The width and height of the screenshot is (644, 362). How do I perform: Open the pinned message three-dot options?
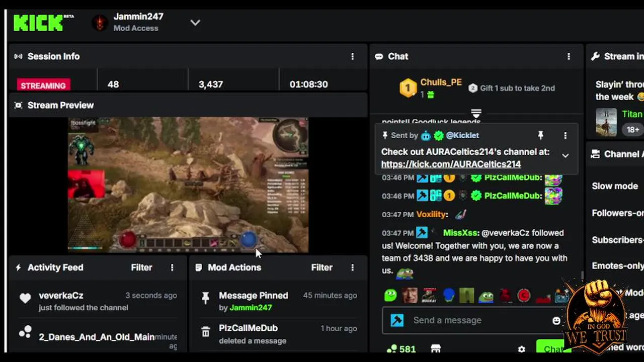(565, 135)
